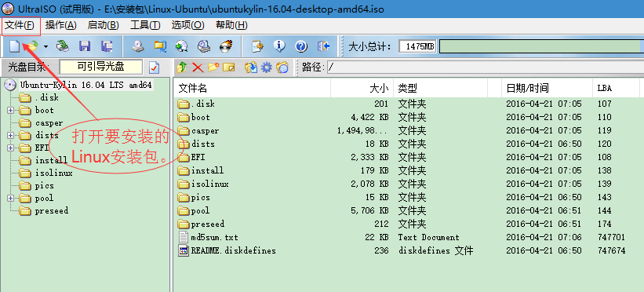The height and width of the screenshot is (292, 644).
Task: Select md5sum.txt file in list
Action: [406, 237]
